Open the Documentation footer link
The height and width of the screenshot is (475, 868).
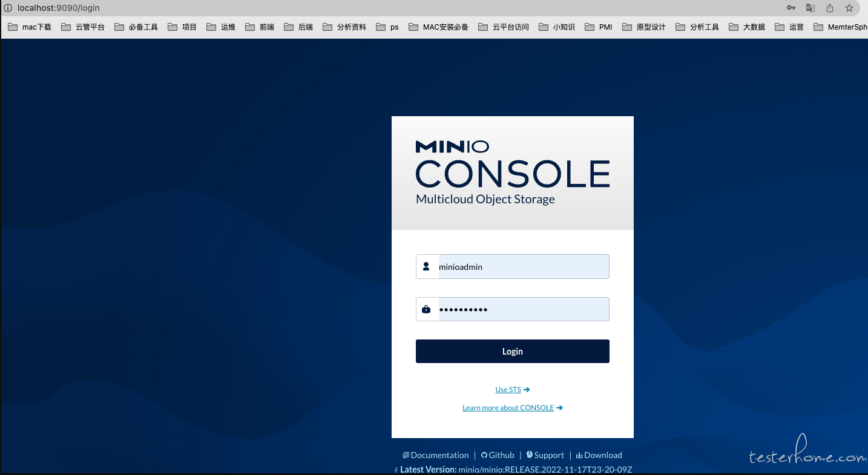pos(436,455)
